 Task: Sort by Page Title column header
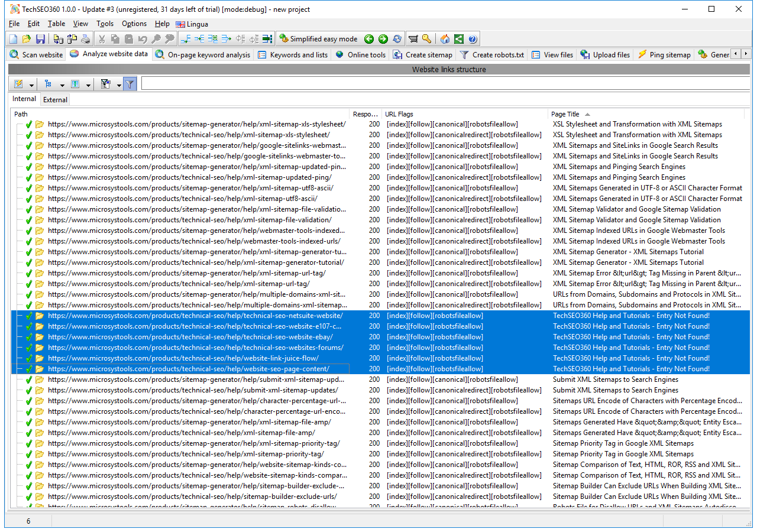(565, 114)
